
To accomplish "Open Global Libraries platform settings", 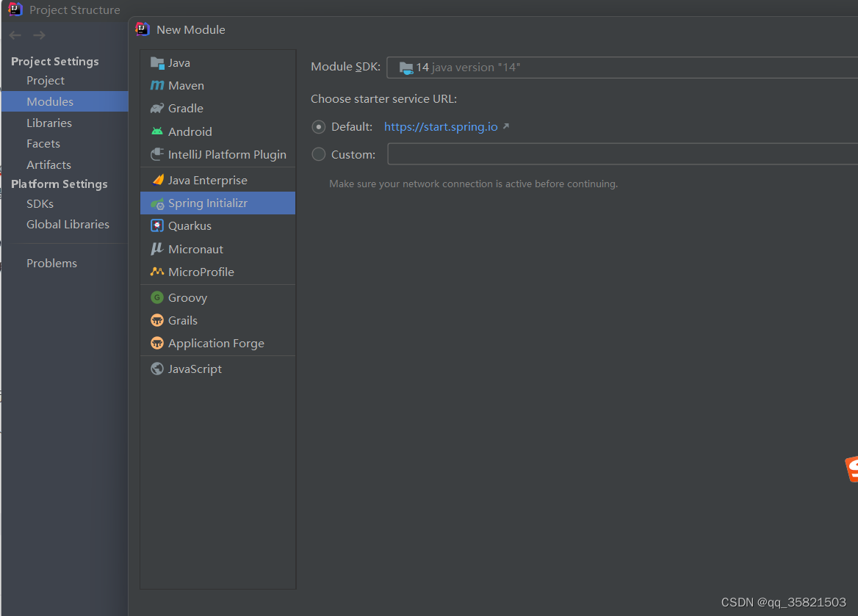I will coord(68,224).
